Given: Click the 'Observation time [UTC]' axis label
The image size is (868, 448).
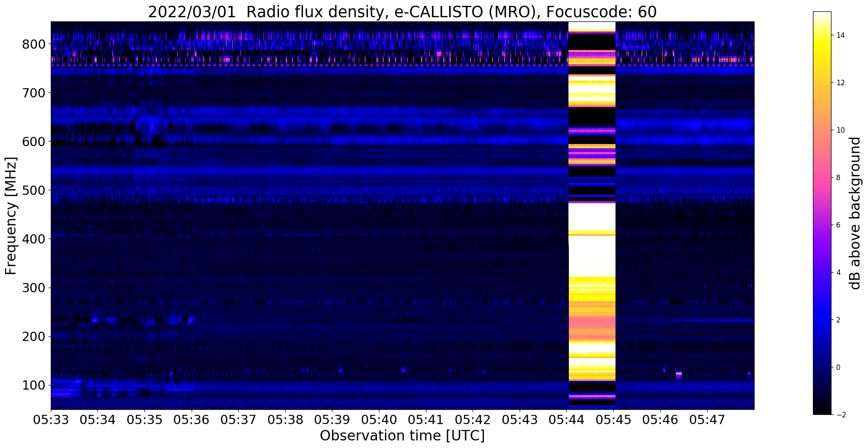Looking at the screenshot, I should coord(402,435).
